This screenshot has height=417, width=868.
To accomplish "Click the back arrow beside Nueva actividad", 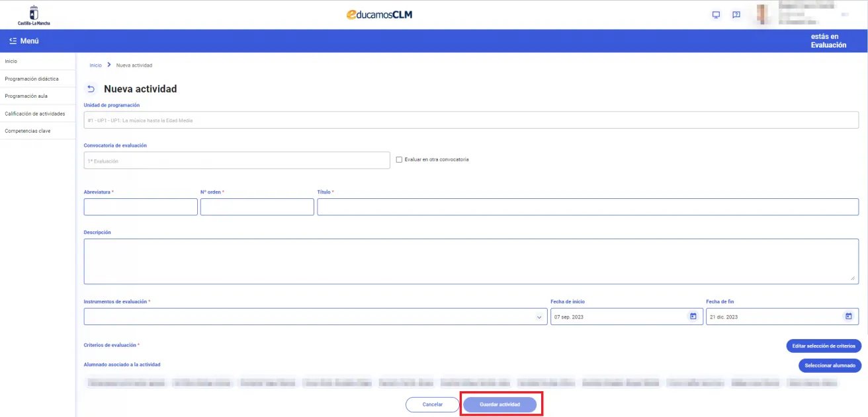I will click(x=91, y=89).
